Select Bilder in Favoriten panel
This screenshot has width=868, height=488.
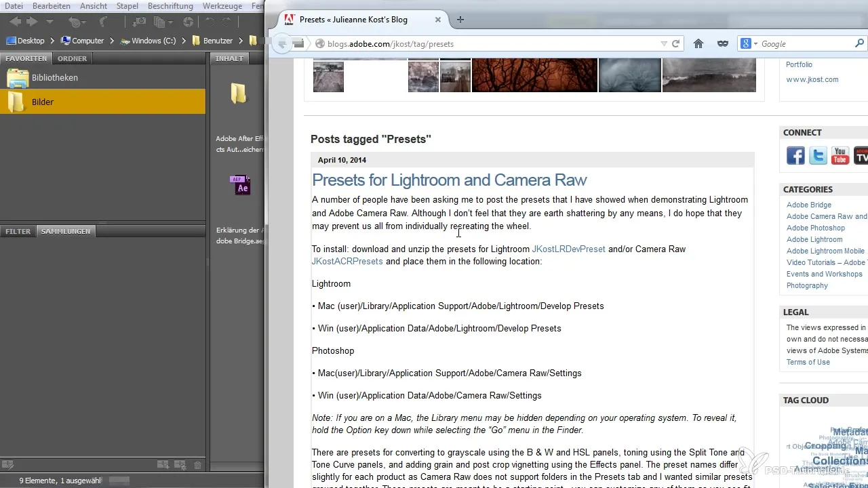coord(103,102)
